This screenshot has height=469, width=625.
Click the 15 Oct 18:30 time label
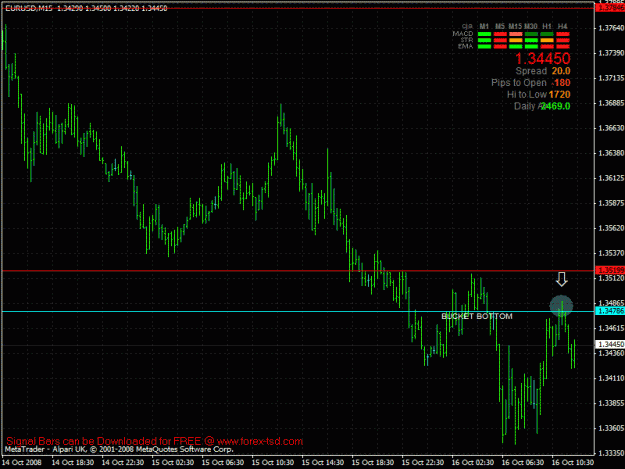click(x=373, y=463)
